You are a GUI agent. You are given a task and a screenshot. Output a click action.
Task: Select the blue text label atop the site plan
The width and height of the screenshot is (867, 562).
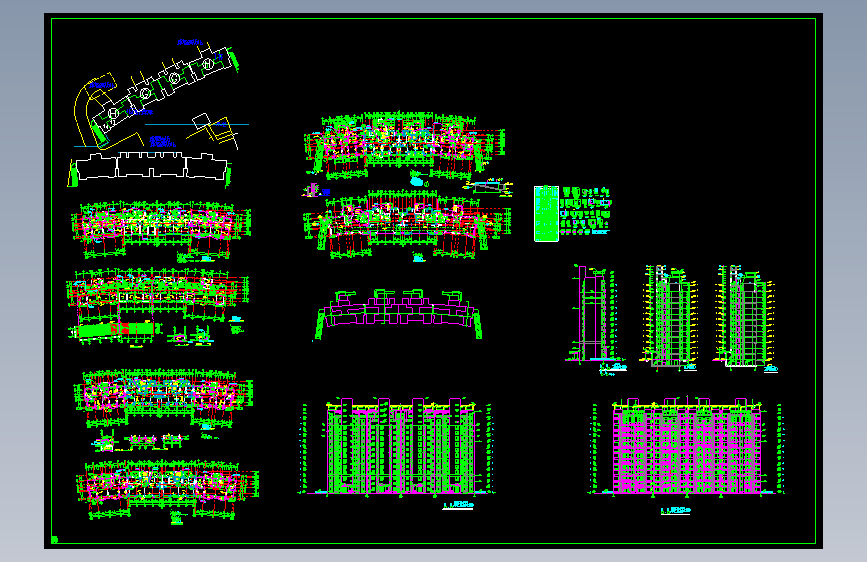point(190,42)
